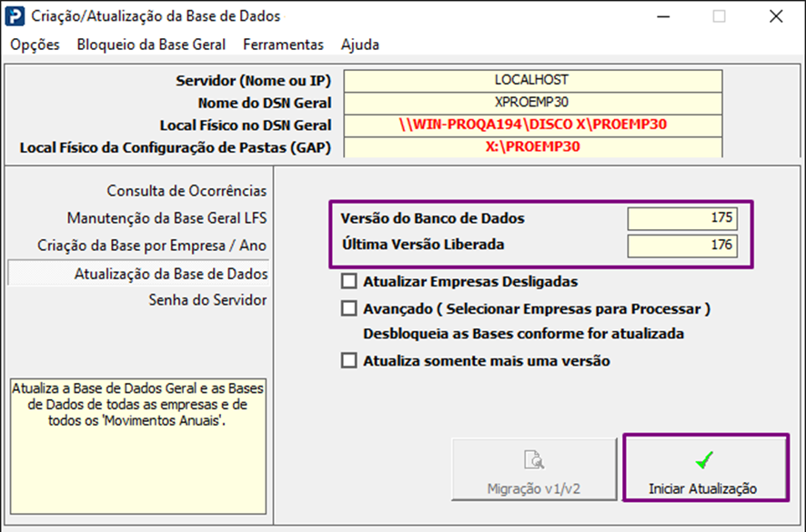The height and width of the screenshot is (532, 806).
Task: Click the document icon on Migração v1/v2
Action: pyautogui.click(x=534, y=459)
